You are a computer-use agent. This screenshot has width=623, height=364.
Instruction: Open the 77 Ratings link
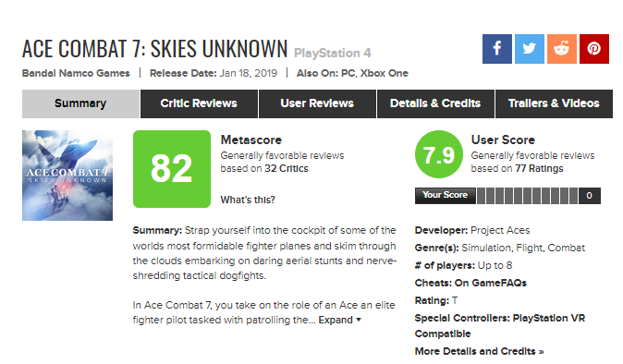tap(539, 169)
